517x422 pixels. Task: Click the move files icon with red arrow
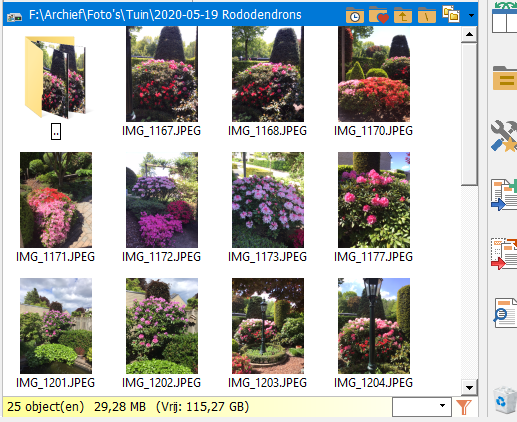(x=504, y=253)
